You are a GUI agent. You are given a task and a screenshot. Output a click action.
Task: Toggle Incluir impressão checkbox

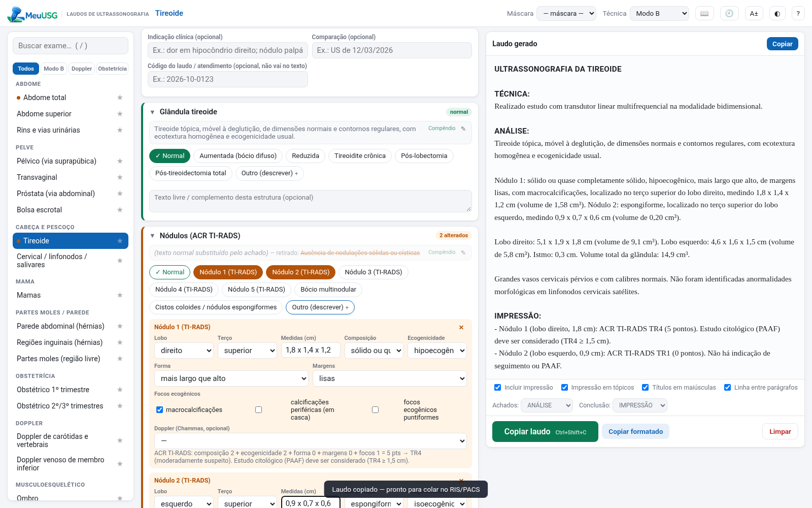(x=497, y=387)
